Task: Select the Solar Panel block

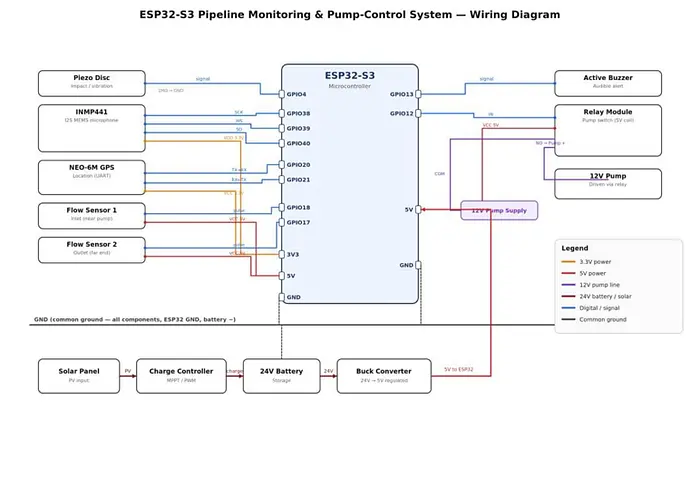Action: (79, 376)
